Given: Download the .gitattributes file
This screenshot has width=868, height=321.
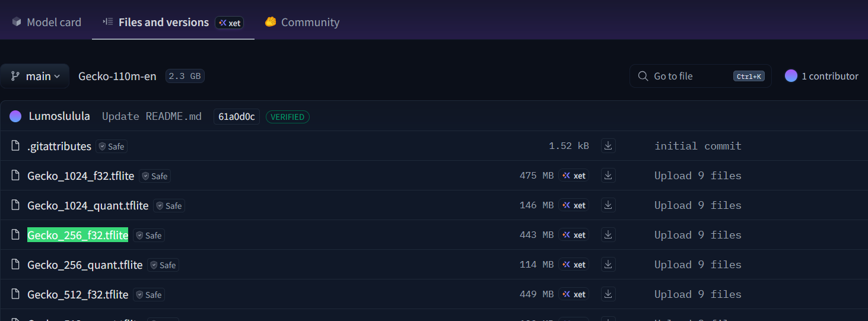Looking at the screenshot, I should click(x=608, y=146).
